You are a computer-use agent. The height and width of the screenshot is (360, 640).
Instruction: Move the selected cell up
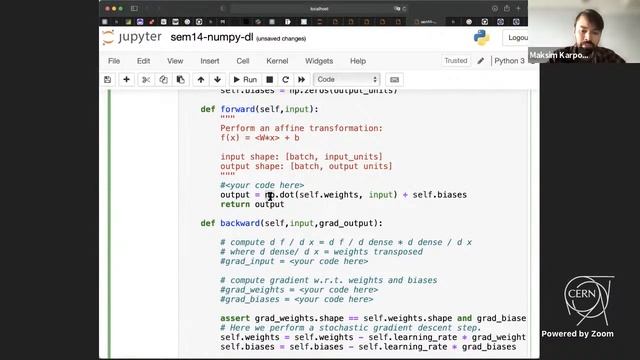201,80
